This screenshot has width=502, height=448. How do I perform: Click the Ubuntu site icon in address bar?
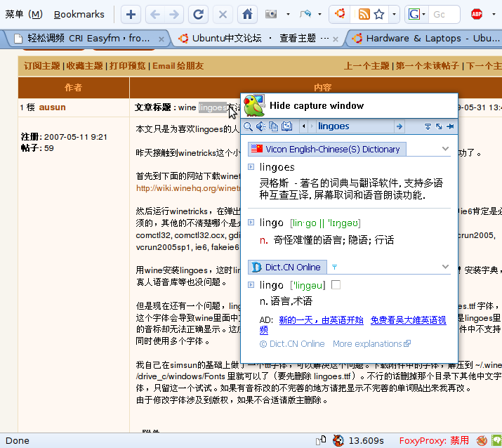(340, 14)
